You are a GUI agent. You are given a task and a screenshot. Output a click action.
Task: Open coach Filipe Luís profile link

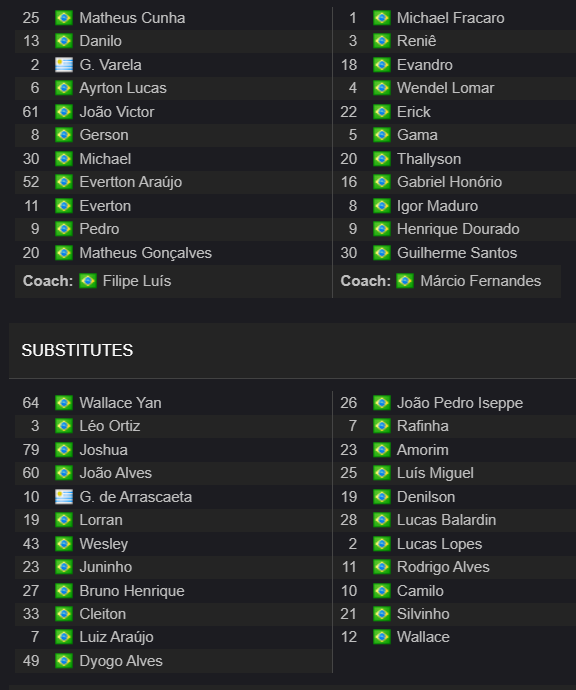pos(137,281)
